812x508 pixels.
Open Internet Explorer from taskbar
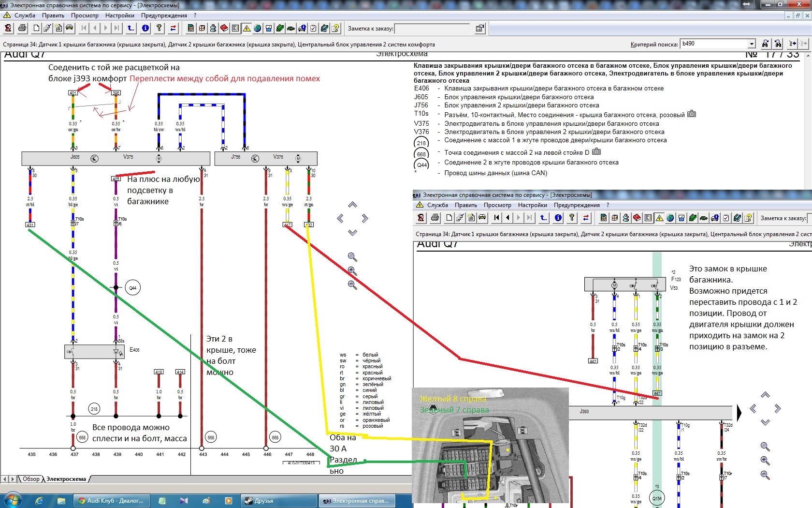[x=39, y=501]
